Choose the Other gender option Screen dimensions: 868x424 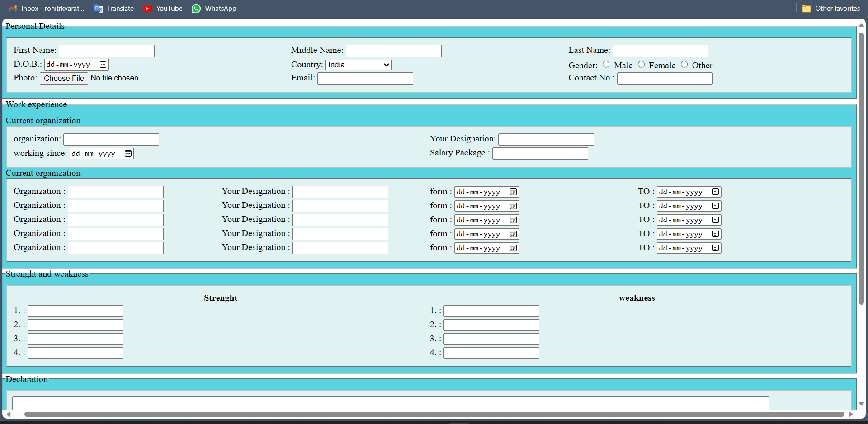[x=684, y=65]
